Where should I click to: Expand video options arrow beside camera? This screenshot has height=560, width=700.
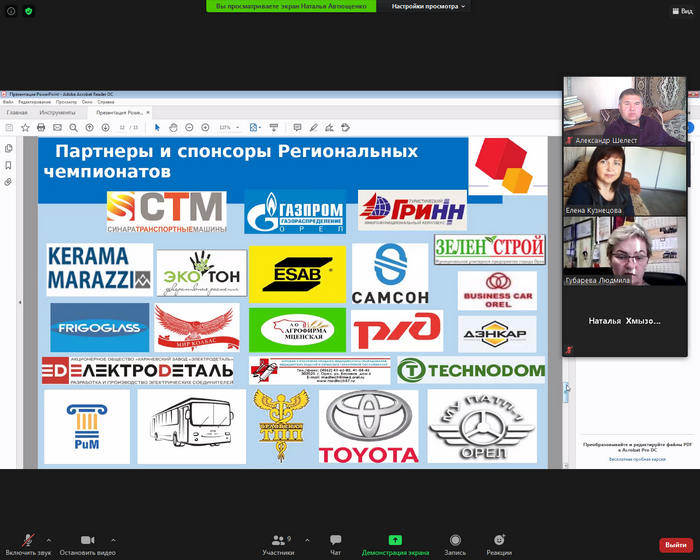112,539
